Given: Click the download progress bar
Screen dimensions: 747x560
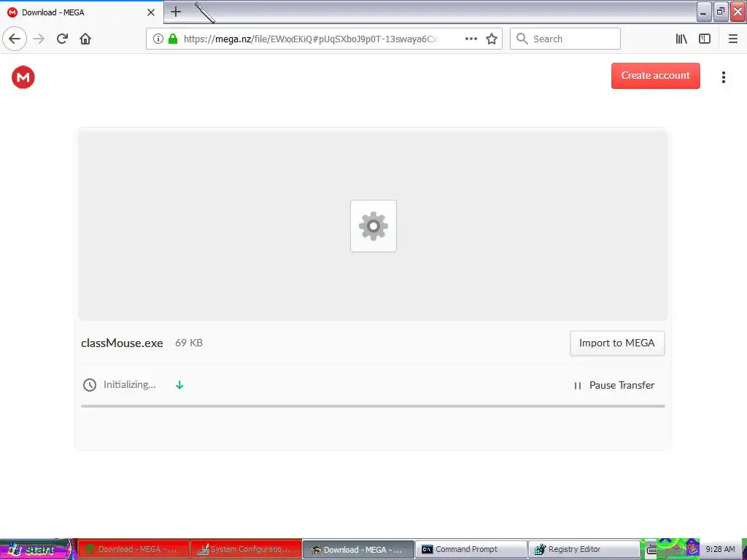Looking at the screenshot, I should click(373, 406).
